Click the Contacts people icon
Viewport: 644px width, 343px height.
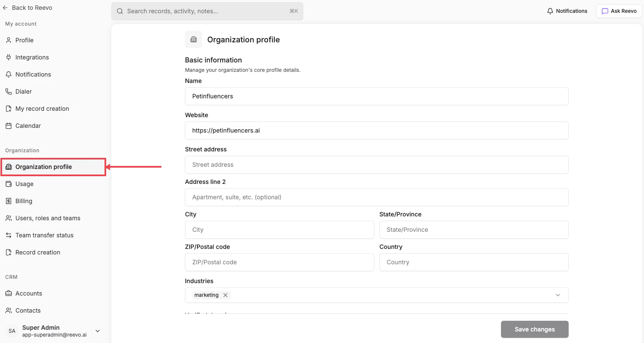point(9,310)
